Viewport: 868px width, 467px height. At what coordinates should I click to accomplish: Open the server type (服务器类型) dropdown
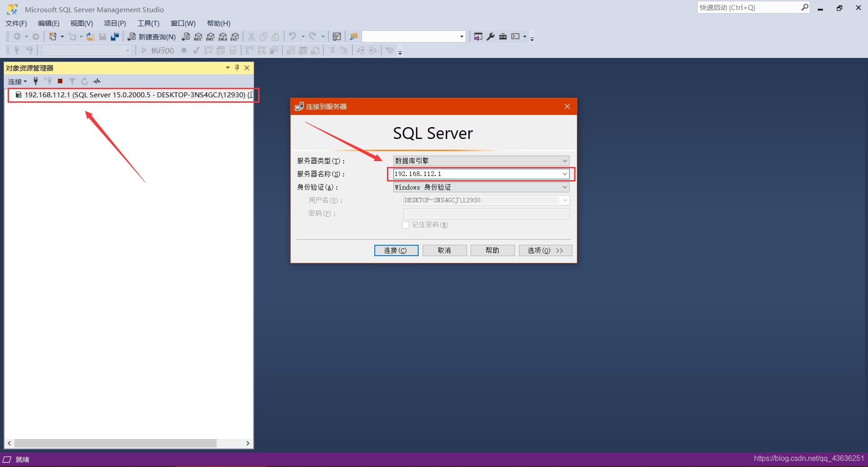coord(481,161)
